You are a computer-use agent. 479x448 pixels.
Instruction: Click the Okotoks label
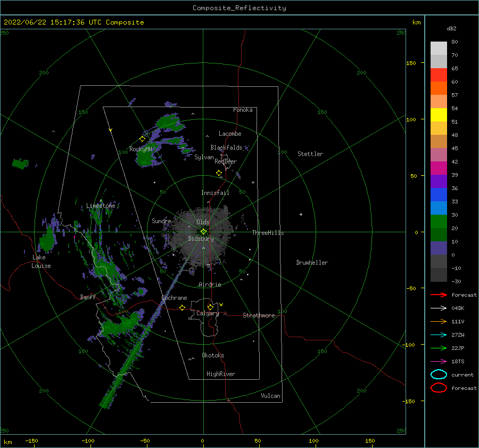pos(213,355)
